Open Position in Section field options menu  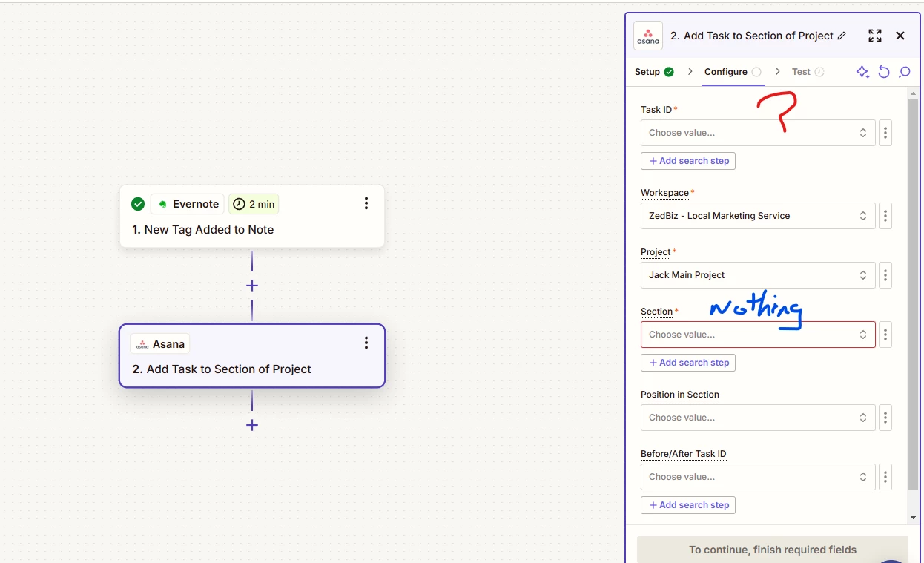pos(885,418)
